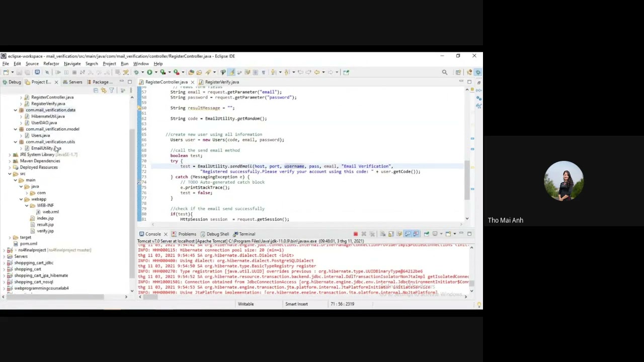Select HibernateUtil.java in Project Explorer
644x362 pixels.
48,116
